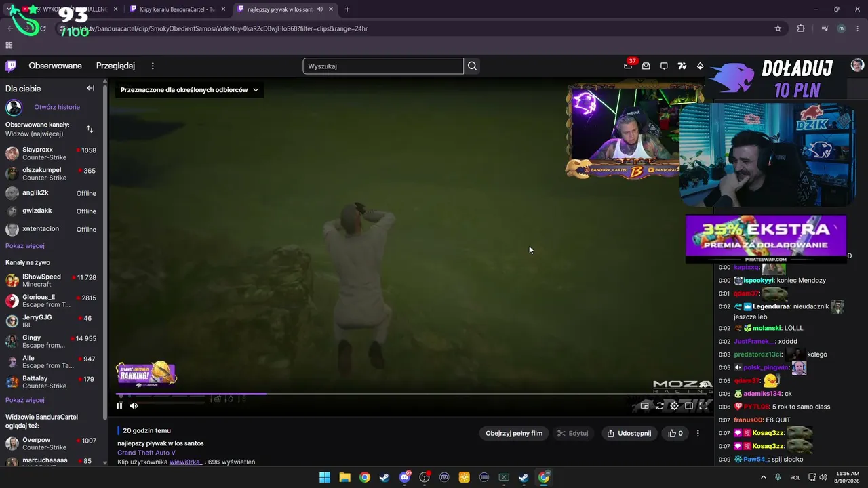The image size is (868, 488).
Task: Open a new browser tab
Action: pos(347,9)
